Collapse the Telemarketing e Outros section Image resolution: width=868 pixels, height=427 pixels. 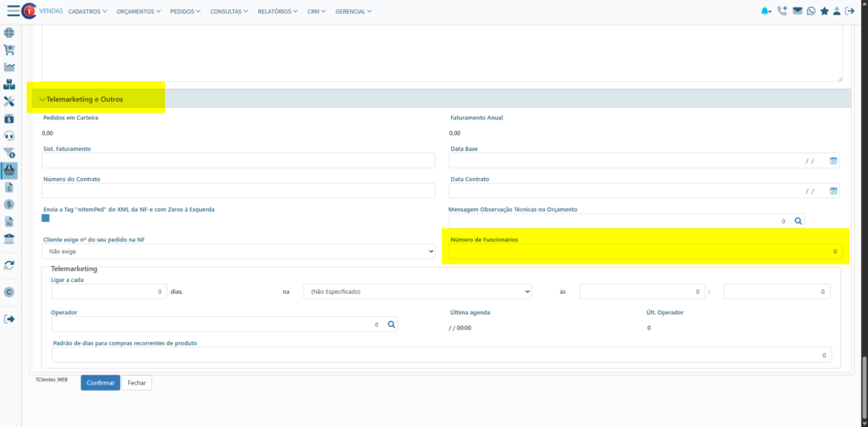tap(81, 99)
